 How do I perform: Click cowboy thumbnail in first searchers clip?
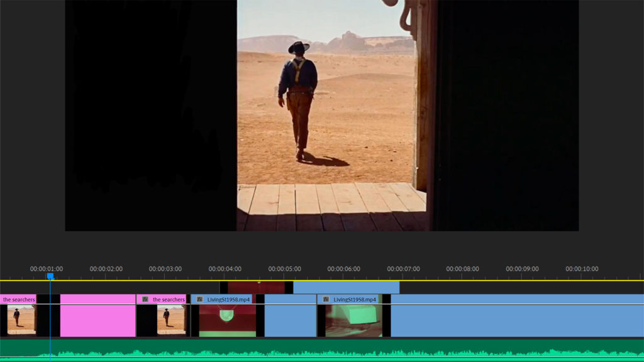(21, 321)
